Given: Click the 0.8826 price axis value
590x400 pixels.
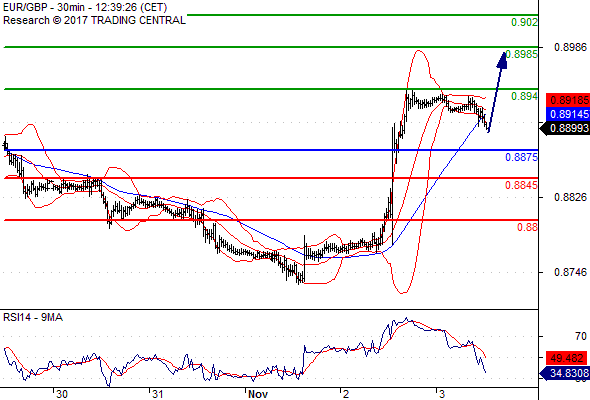Looking at the screenshot, I should [x=570, y=197].
